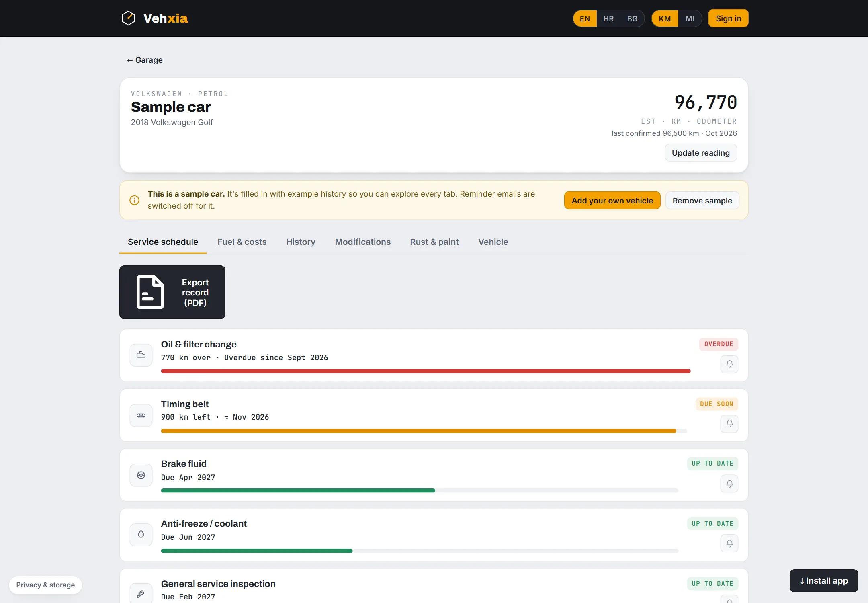868x603 pixels.
Task: Switch language to HR
Action: [x=608, y=18]
